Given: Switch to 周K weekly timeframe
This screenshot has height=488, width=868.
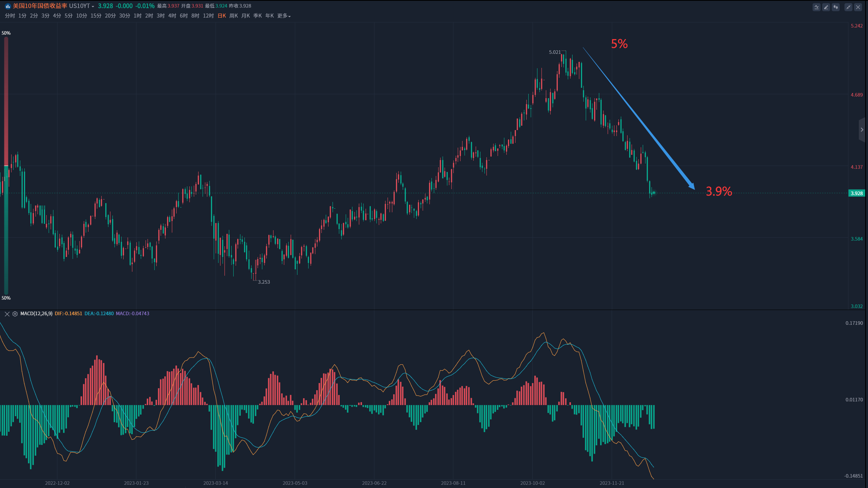Looking at the screenshot, I should (234, 16).
